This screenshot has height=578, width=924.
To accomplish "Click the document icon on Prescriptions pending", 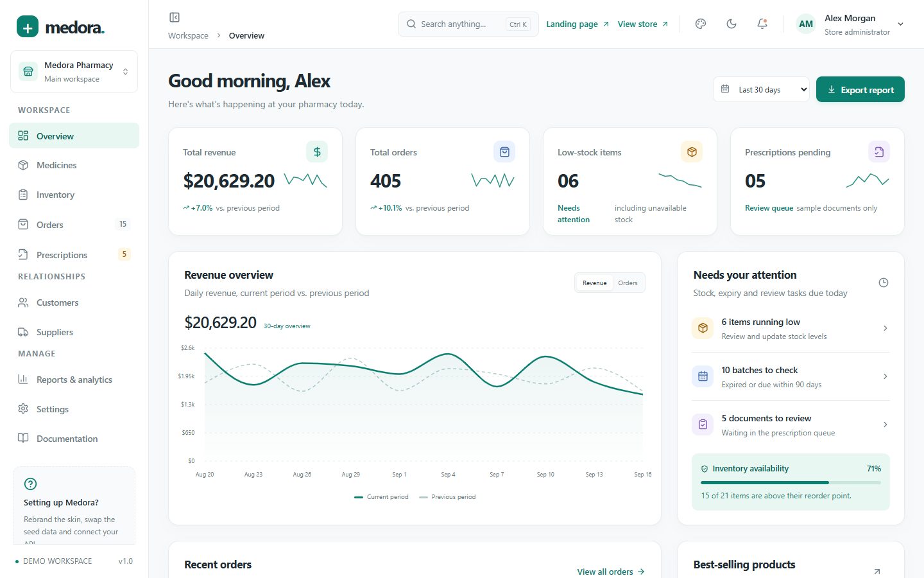I will point(879,152).
